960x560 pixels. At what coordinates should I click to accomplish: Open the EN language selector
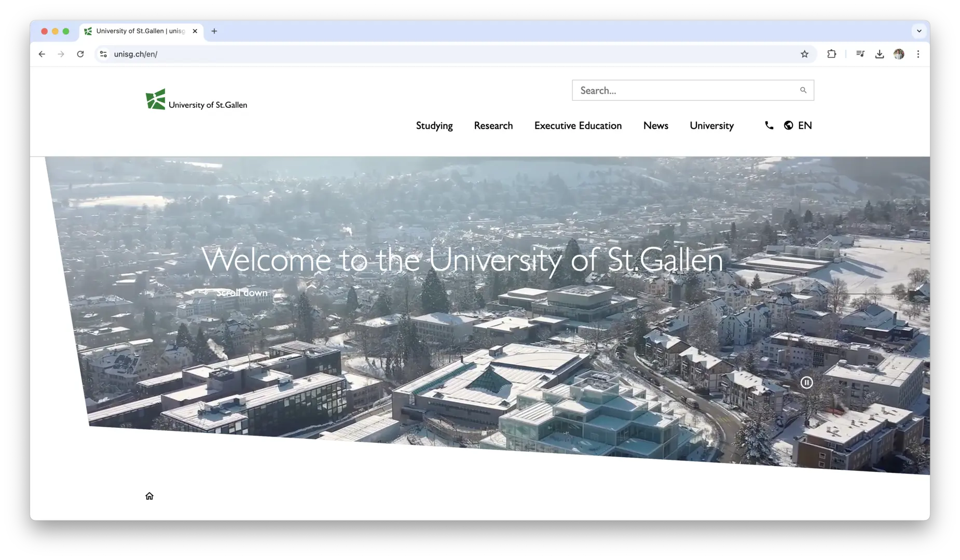[798, 125]
